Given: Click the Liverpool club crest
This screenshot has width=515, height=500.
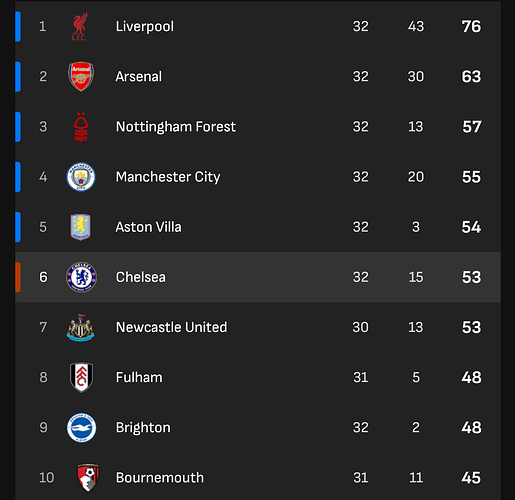Looking at the screenshot, I should tap(80, 26).
